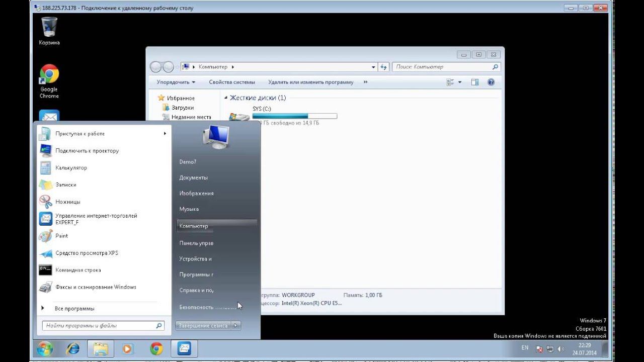Click the EN language indicator
The image size is (644, 362).
(525, 348)
